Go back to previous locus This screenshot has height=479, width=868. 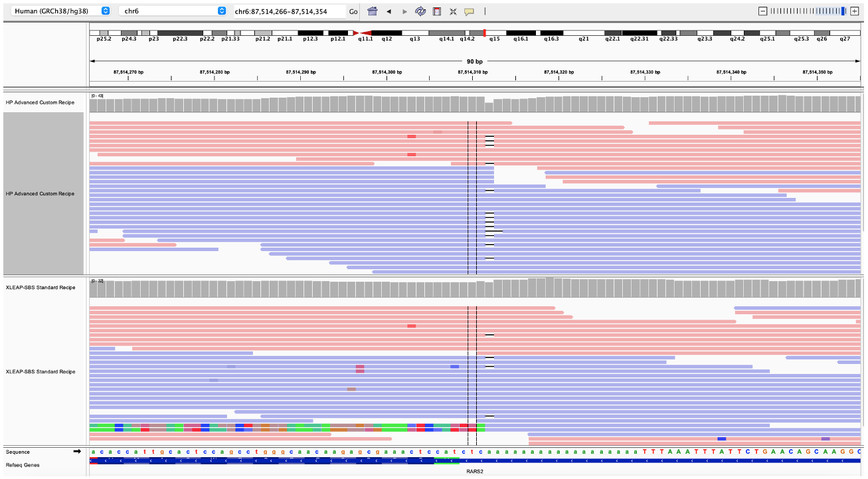[x=389, y=11]
